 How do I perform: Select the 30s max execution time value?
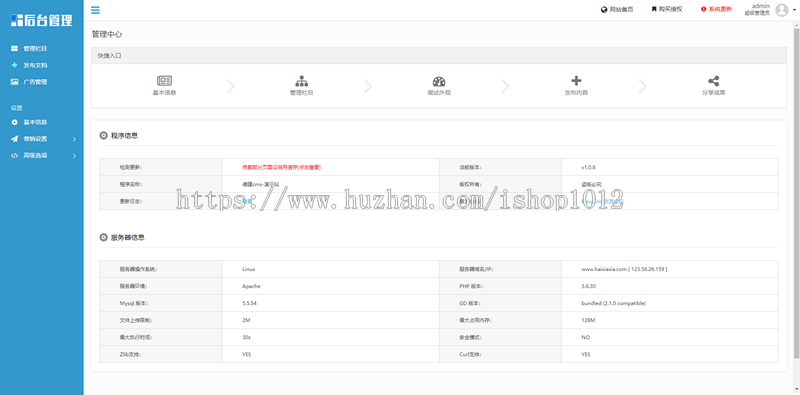click(x=246, y=337)
